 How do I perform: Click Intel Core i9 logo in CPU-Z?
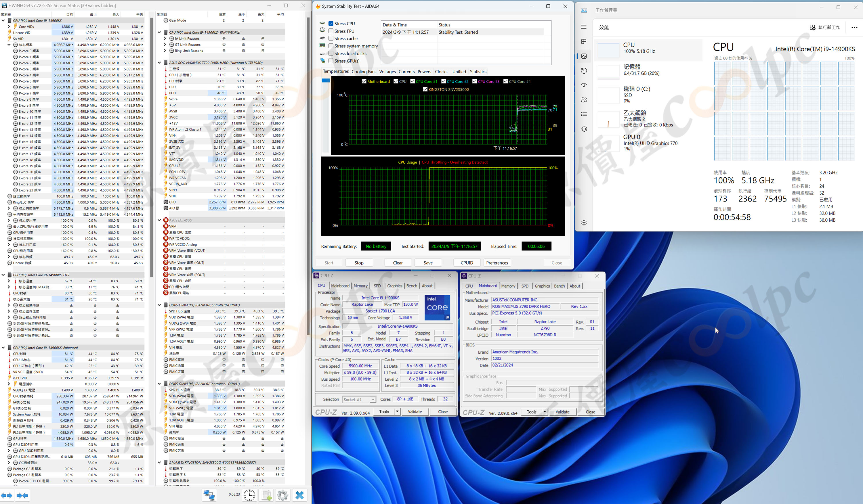click(437, 307)
